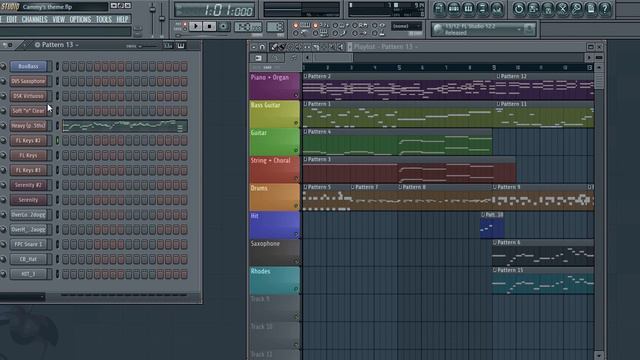Select the Drums track header
640x360 pixels.
(x=274, y=197)
